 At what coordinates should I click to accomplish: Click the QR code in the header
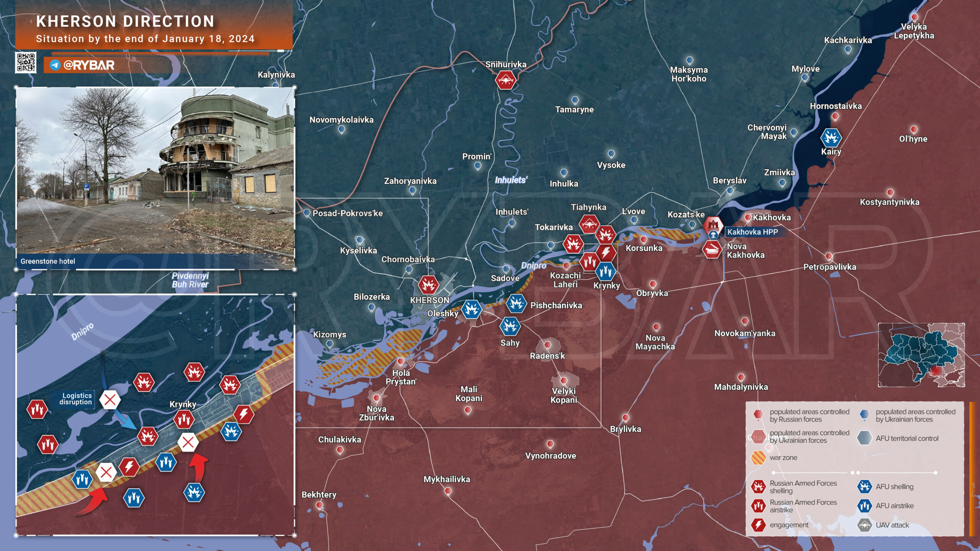tap(26, 62)
